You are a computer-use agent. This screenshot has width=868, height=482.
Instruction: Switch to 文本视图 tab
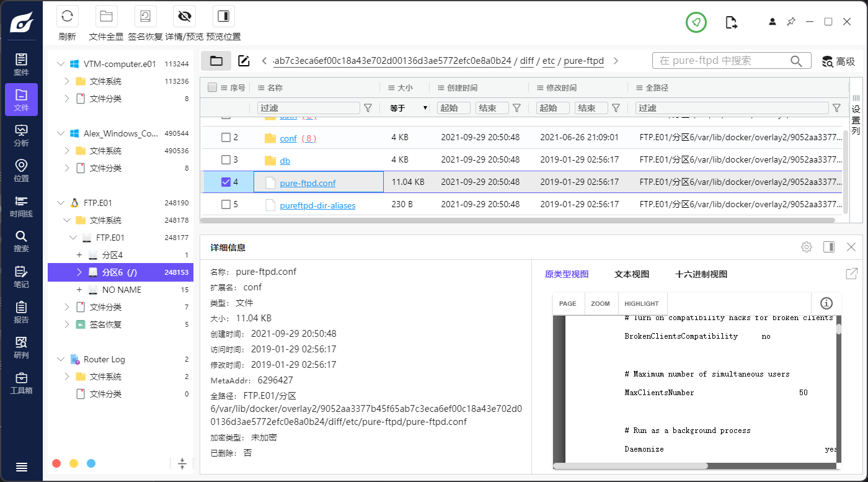[x=631, y=274]
